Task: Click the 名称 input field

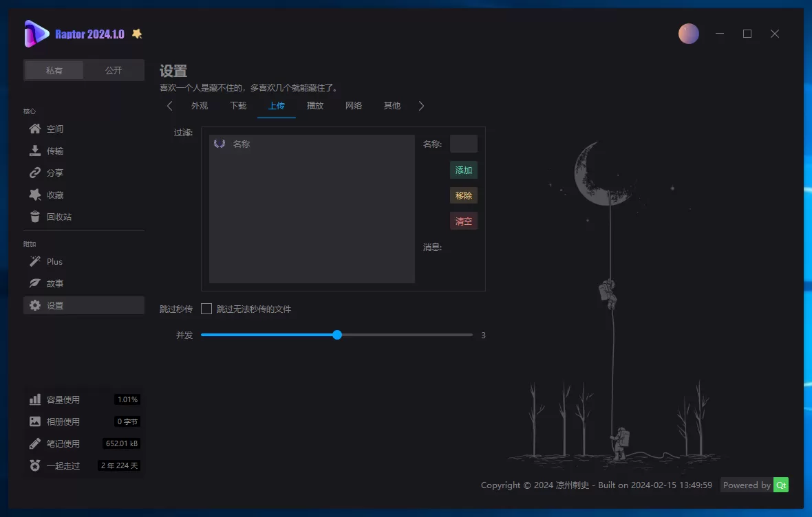Action: (x=463, y=144)
